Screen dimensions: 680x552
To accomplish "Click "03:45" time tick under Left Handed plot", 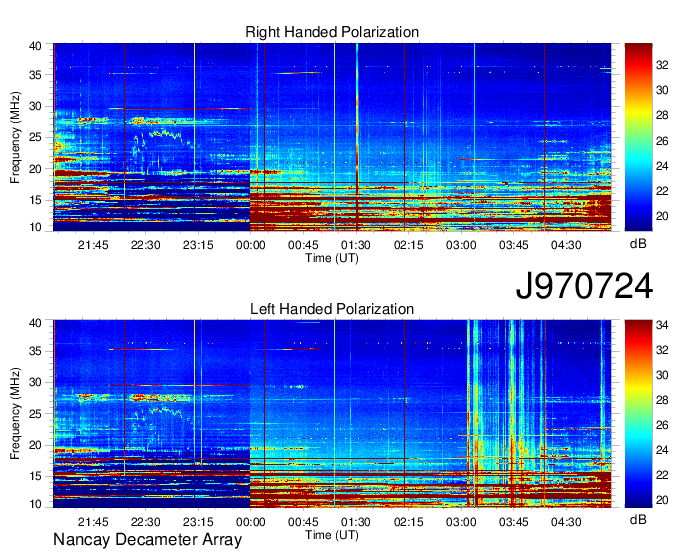I will [513, 522].
